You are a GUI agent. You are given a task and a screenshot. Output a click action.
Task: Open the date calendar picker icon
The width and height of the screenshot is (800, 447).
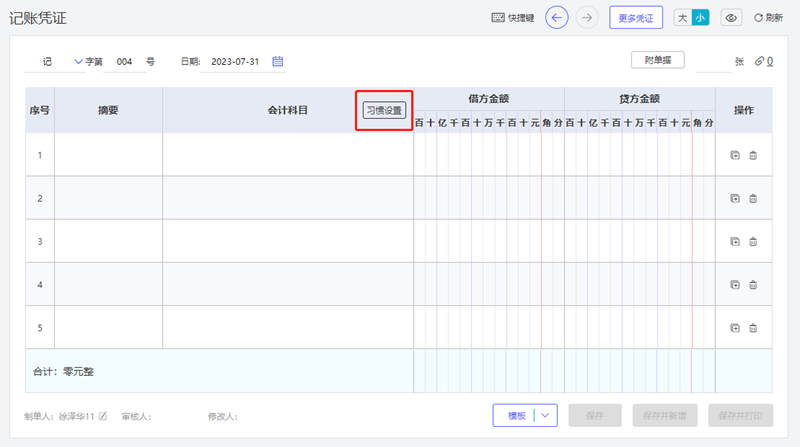(278, 61)
